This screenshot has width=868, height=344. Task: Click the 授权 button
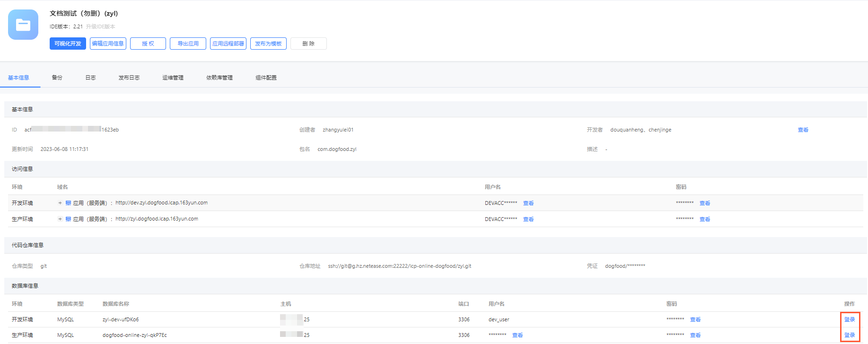148,44
